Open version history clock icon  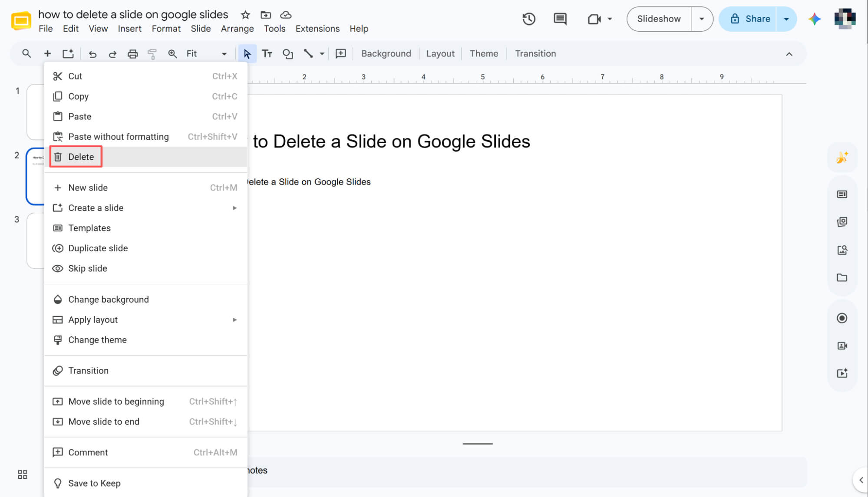click(528, 19)
